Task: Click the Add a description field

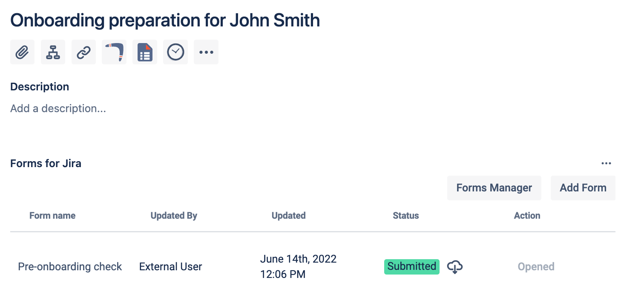Action: click(58, 108)
